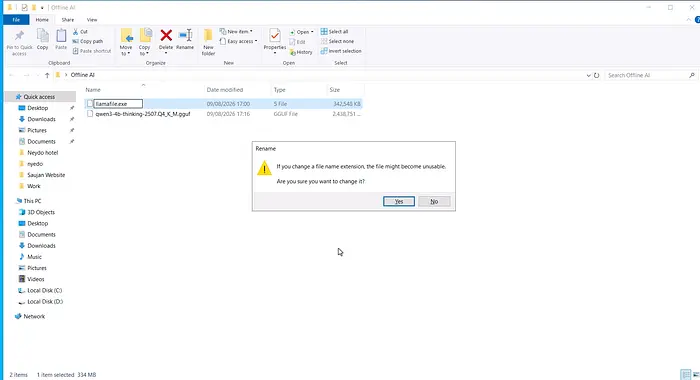Open Videos under This PC
Viewport: 700px width, 380px height.
coord(35,279)
